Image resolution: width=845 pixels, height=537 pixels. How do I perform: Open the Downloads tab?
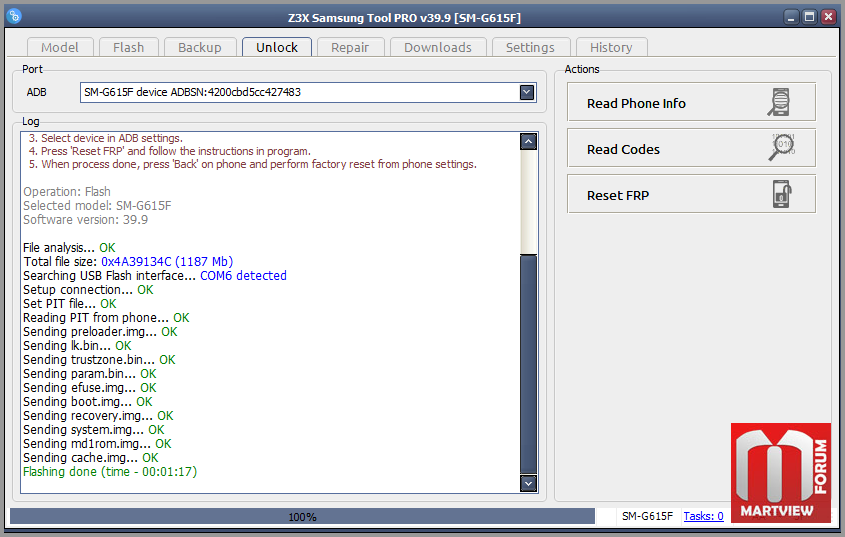438,47
